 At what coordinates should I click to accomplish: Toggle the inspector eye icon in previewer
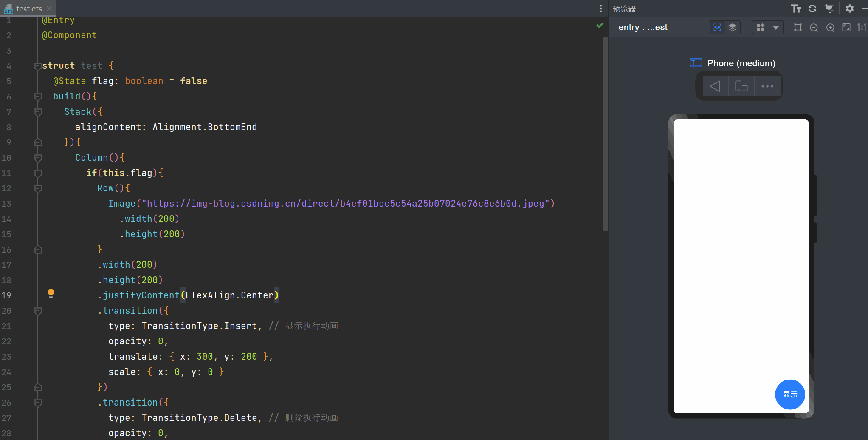pos(717,27)
